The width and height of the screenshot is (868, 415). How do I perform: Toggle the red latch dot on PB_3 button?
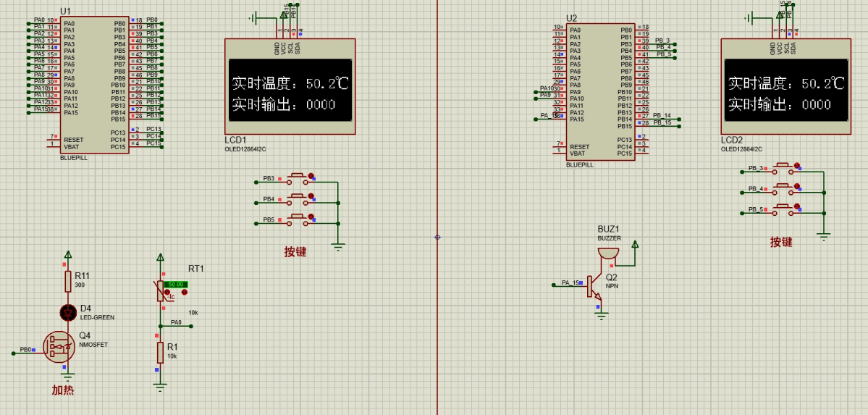[x=796, y=167]
